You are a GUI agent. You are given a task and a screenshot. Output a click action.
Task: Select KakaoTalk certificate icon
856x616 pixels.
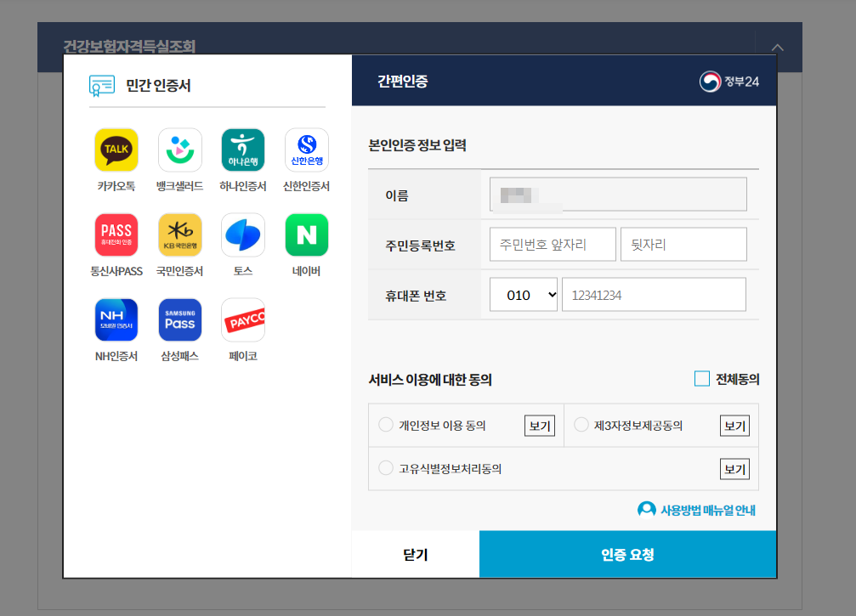coord(116,150)
